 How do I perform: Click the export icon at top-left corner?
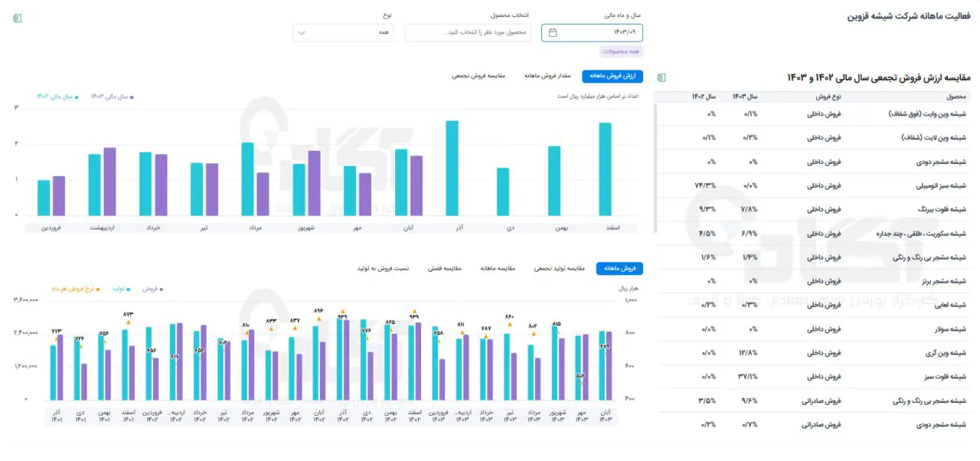[x=18, y=18]
